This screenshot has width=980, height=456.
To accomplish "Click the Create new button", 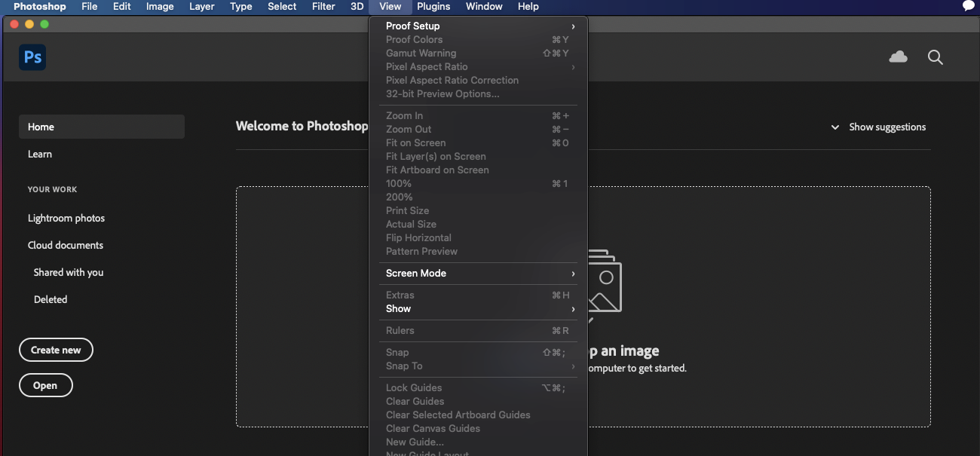I will click(56, 350).
